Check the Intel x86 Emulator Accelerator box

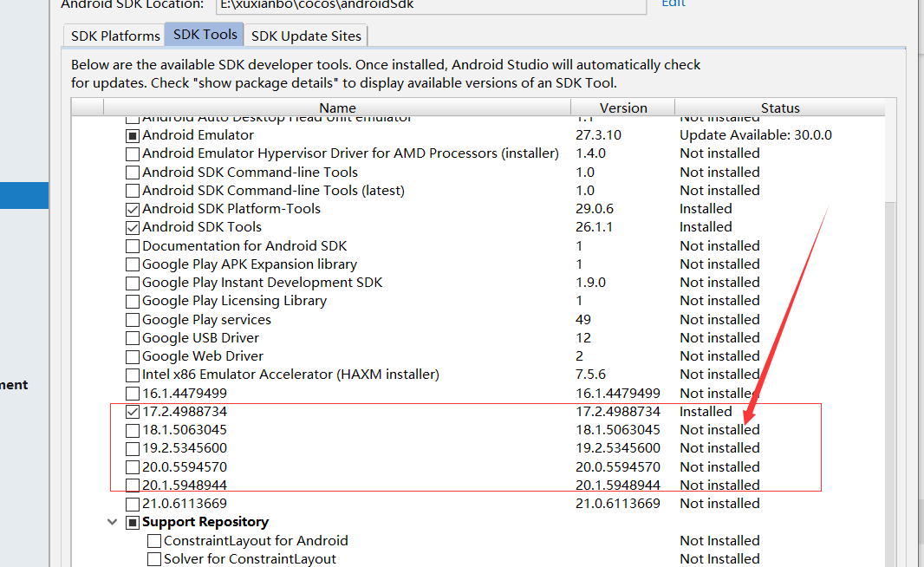click(133, 375)
